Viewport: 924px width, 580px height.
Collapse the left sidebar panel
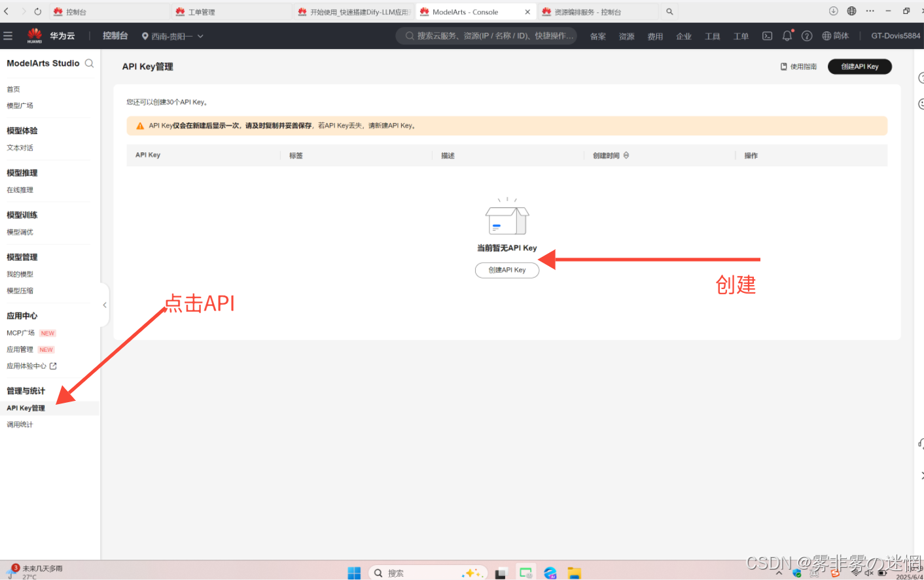(x=105, y=305)
